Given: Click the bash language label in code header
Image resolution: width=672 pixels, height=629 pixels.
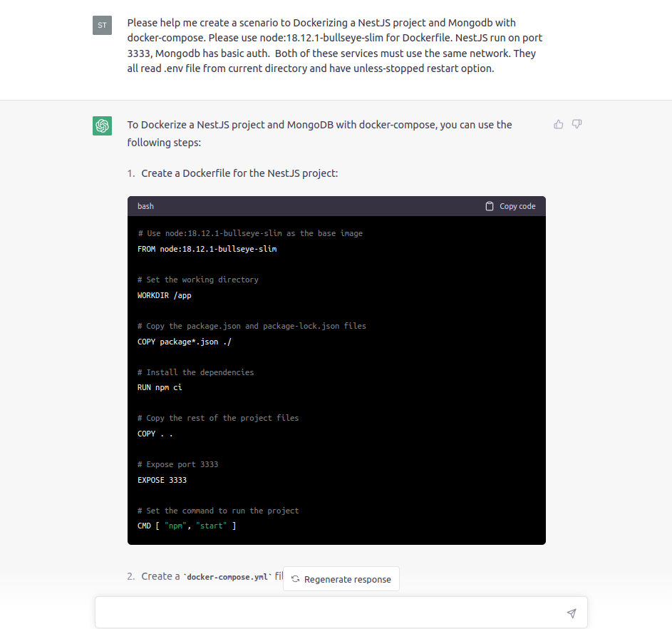Looking at the screenshot, I should click(x=145, y=206).
